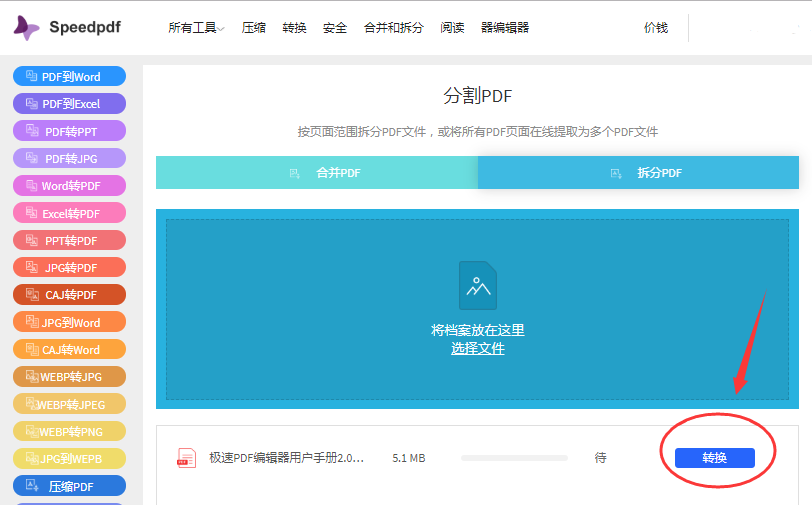Open the 安全 menu item
The image size is (812, 505).
(335, 27)
